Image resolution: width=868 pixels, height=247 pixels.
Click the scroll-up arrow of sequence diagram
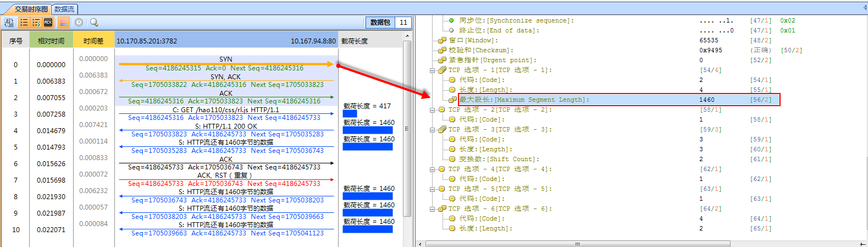click(x=407, y=36)
